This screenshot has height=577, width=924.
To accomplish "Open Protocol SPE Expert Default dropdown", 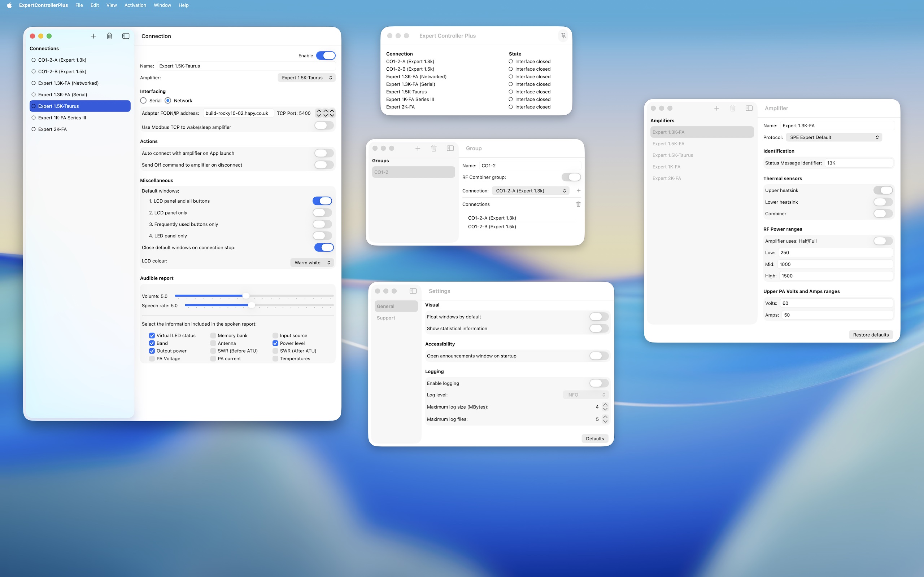I will 834,137.
